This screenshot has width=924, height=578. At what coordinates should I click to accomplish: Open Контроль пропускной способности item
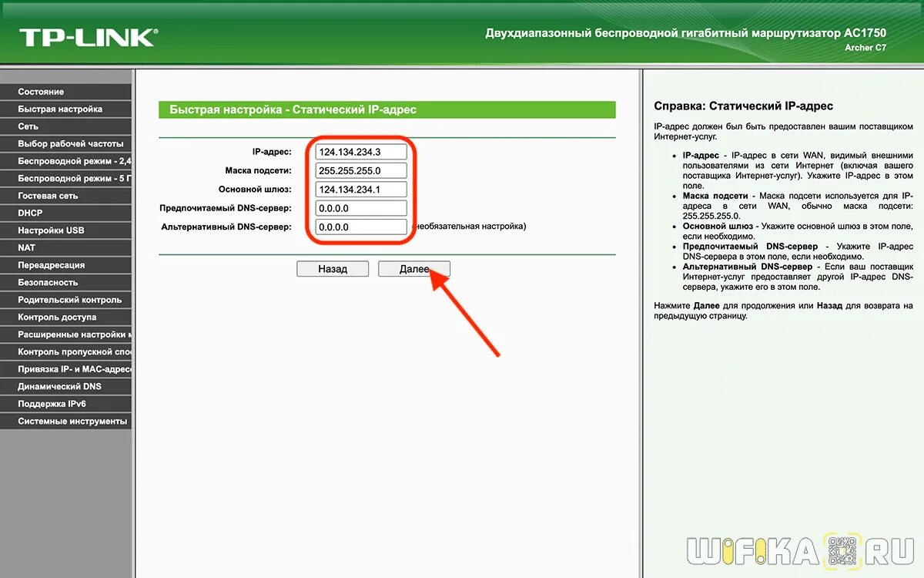65,351
